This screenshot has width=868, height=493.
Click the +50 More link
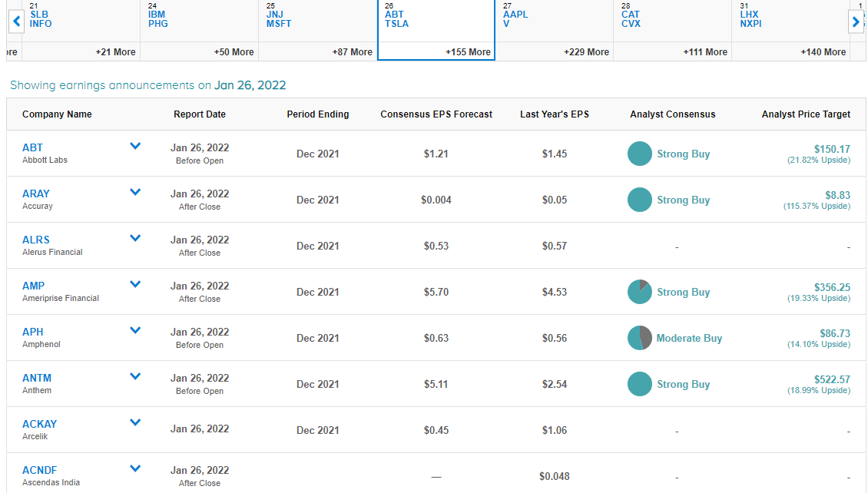pos(234,52)
